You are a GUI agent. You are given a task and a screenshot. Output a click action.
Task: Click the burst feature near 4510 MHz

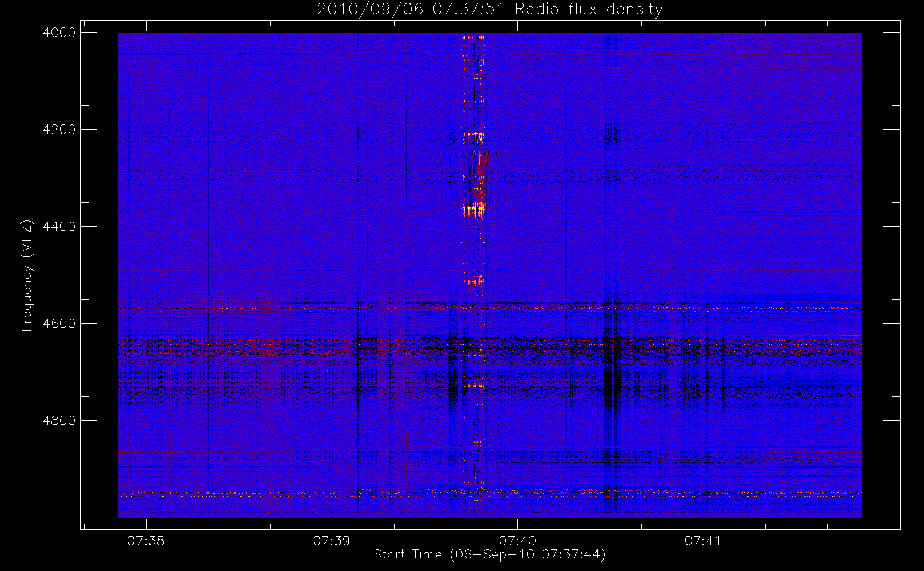pos(473,281)
